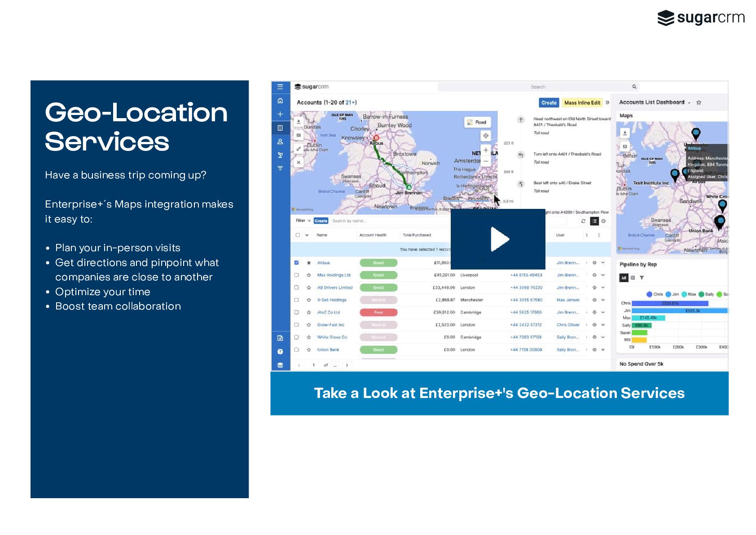
Task: Click the small Create button beside Filter
Action: click(x=321, y=221)
